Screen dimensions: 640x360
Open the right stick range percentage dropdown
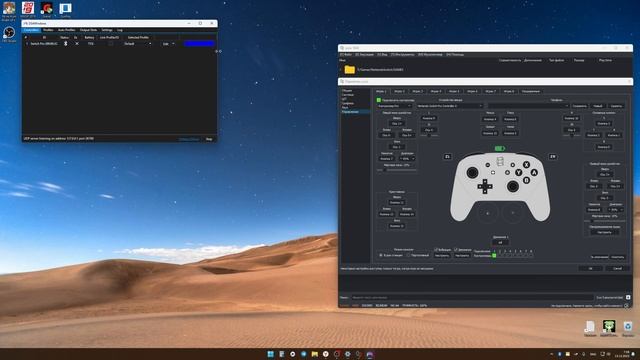point(616,209)
